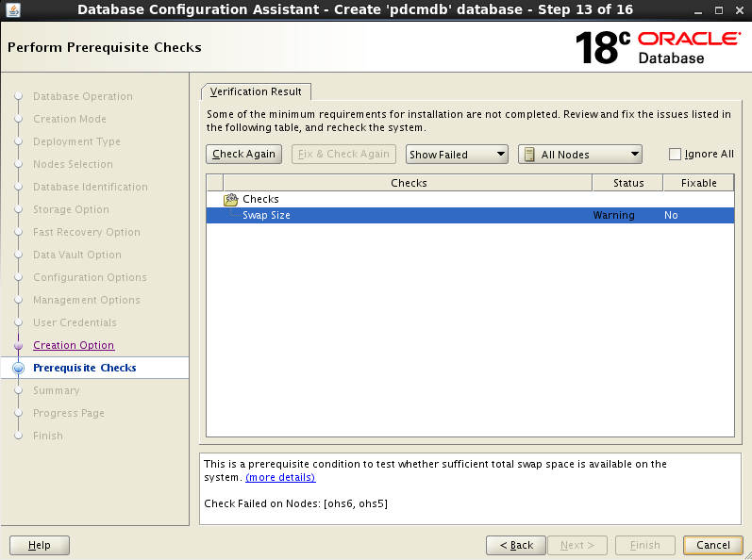Screen dimensions: 752x560
Task: Open the Show Failed dropdown
Action: pyautogui.click(x=457, y=155)
